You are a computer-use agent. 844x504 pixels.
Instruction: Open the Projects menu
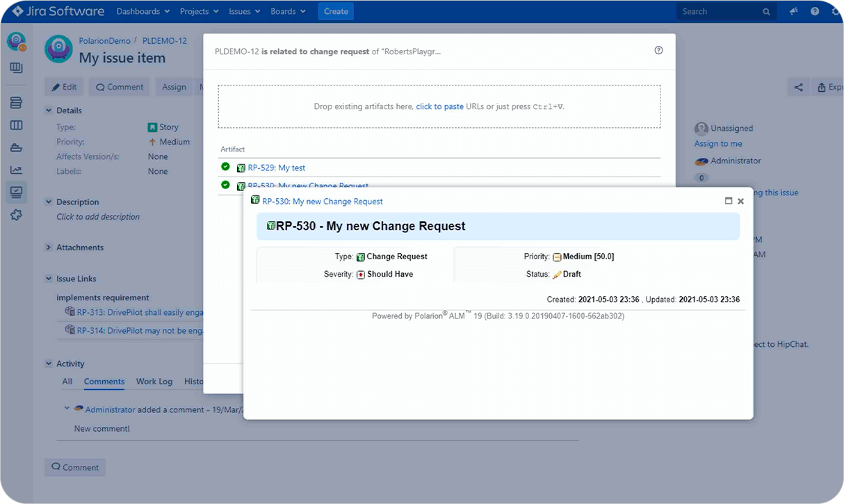tap(199, 11)
